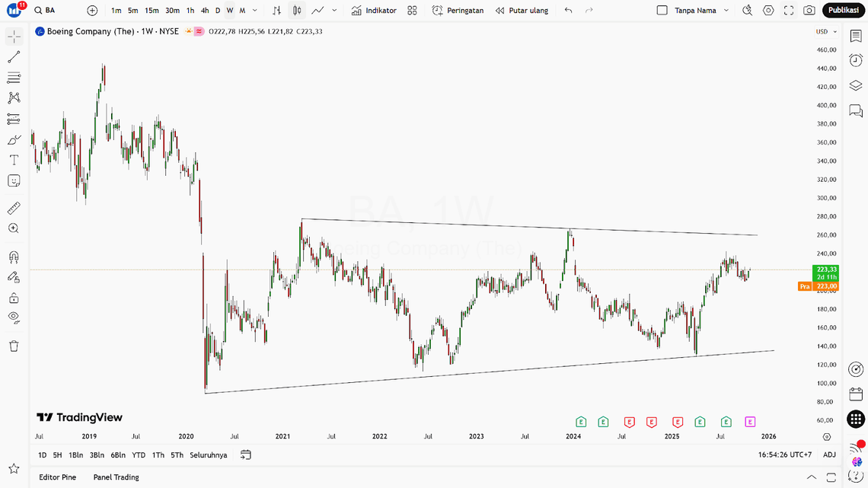Toggle magnet mode for drawings
868x488 pixels.
pyautogui.click(x=14, y=257)
